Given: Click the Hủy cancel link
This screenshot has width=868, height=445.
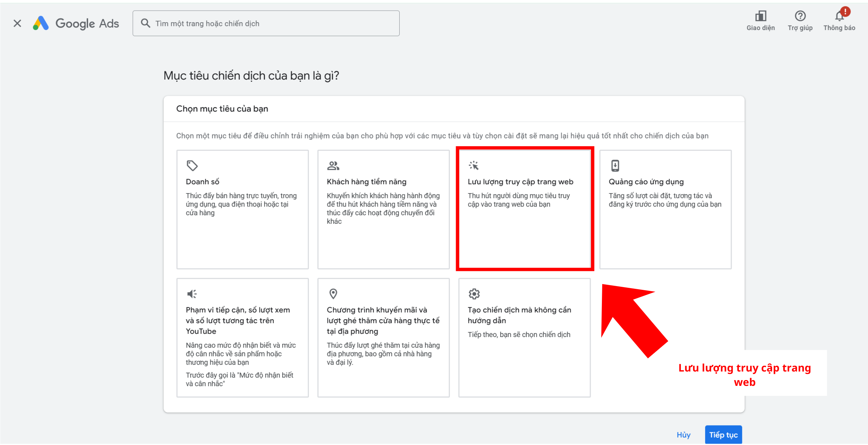Looking at the screenshot, I should 683,435.
